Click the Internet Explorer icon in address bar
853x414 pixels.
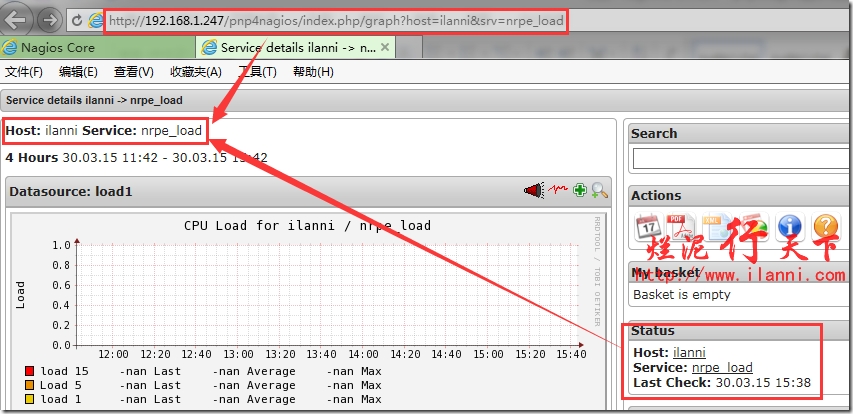click(96, 21)
